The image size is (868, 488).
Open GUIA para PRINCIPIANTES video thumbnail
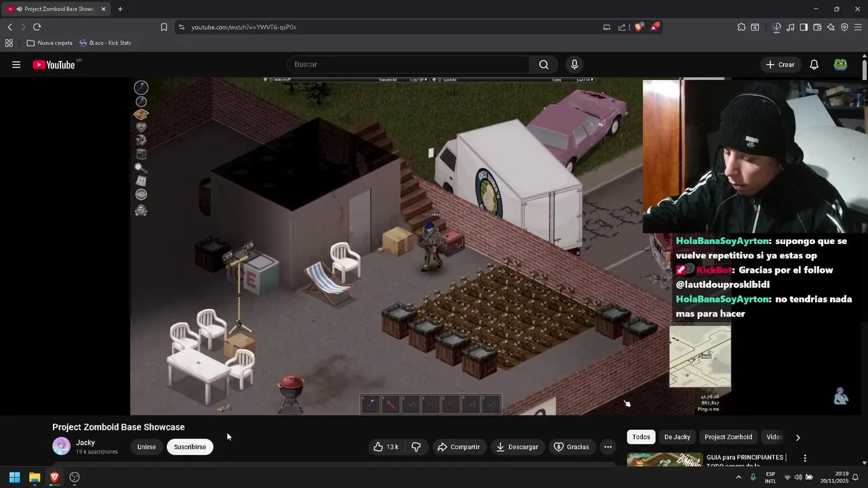click(x=664, y=459)
